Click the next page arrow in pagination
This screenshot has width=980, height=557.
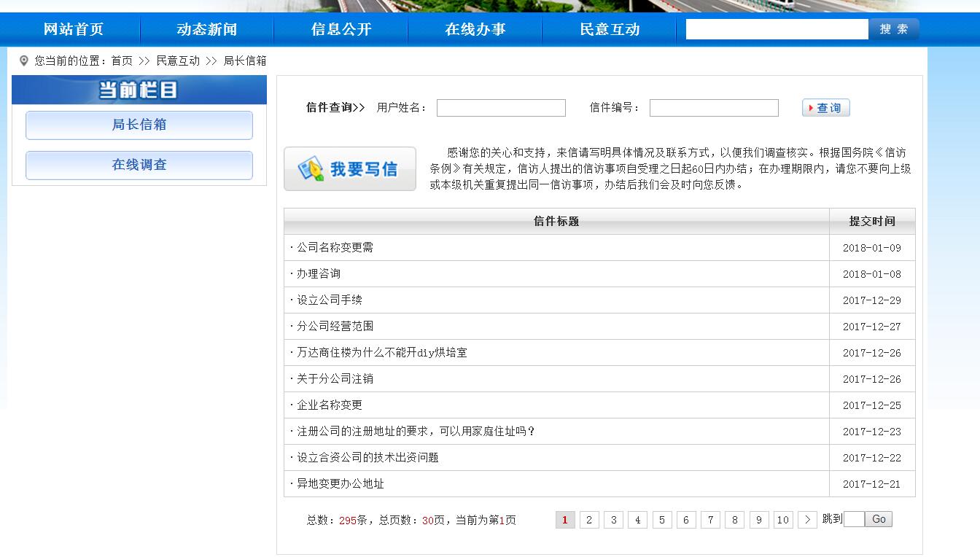click(x=806, y=520)
